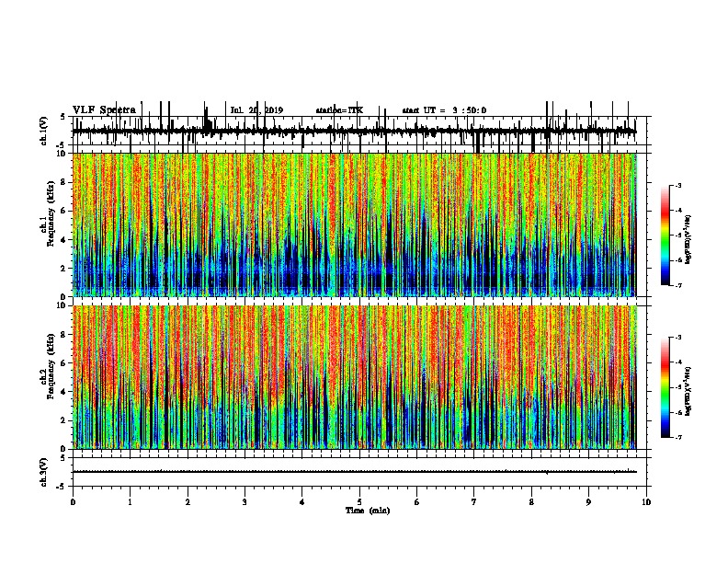Click time axis tick label "10" at bottom right

tap(646, 501)
